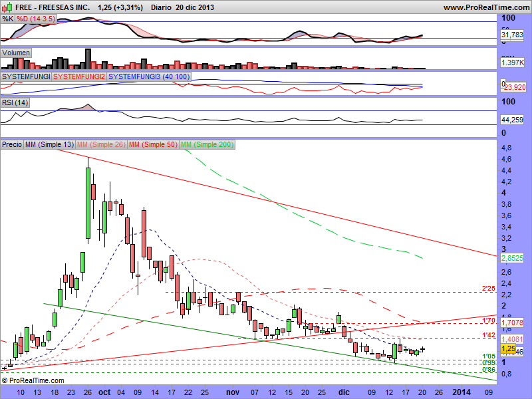Click the Volumen panel label
Viewport: 532px width, 399px height.
16,53
